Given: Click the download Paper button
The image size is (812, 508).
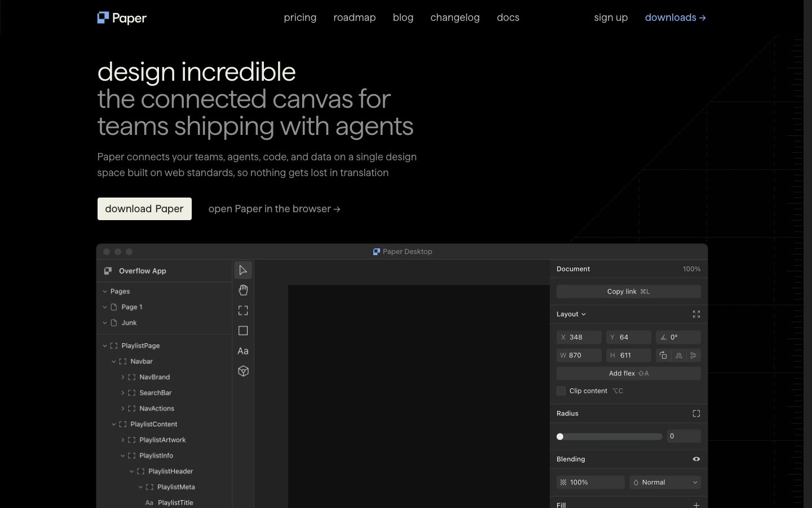Looking at the screenshot, I should (144, 209).
